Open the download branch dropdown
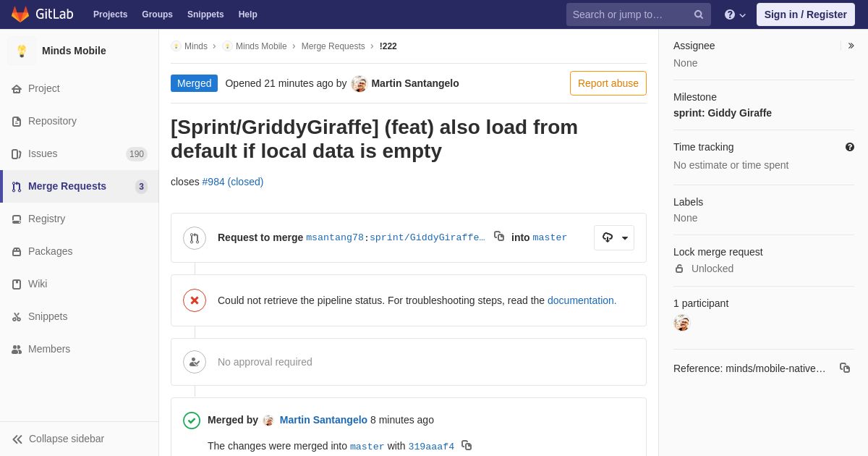 (x=614, y=238)
